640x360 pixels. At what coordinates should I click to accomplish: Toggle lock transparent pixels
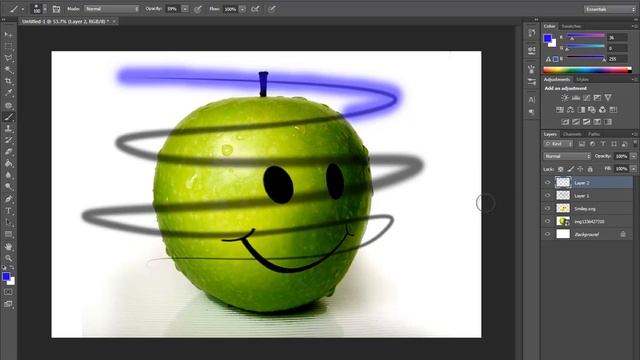coord(561,169)
